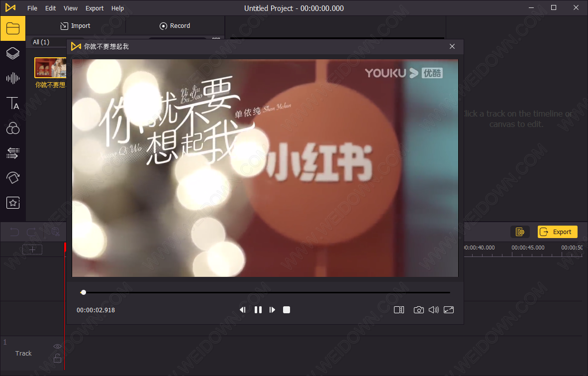Viewport: 588px width, 376px height.
Task: Close the preview dialog window
Action: tap(452, 46)
